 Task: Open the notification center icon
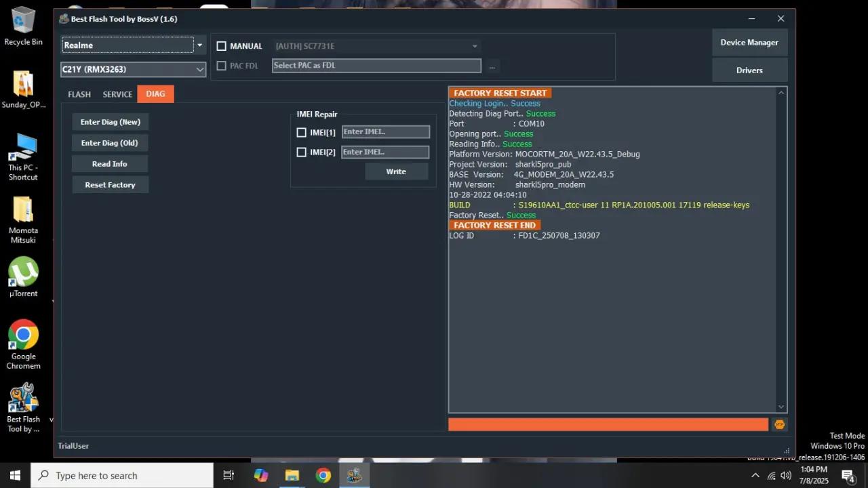click(848, 475)
